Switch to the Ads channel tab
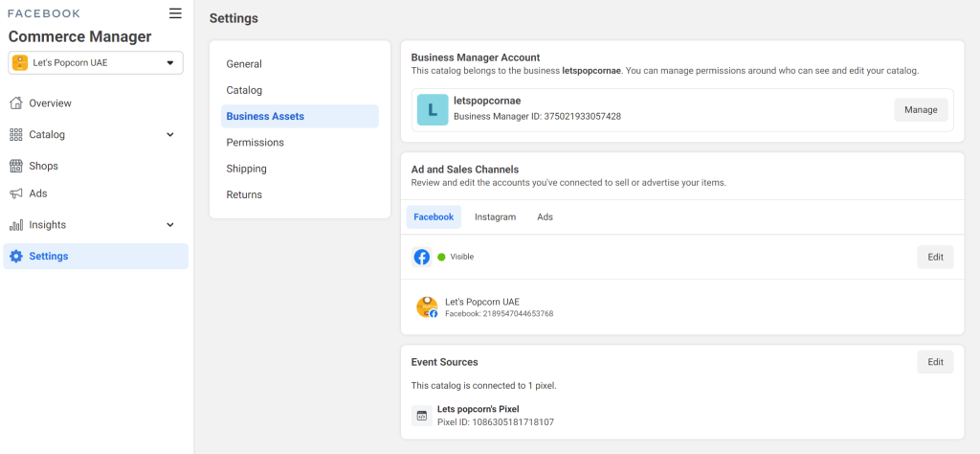Image resolution: width=980 pixels, height=454 pixels. point(545,217)
